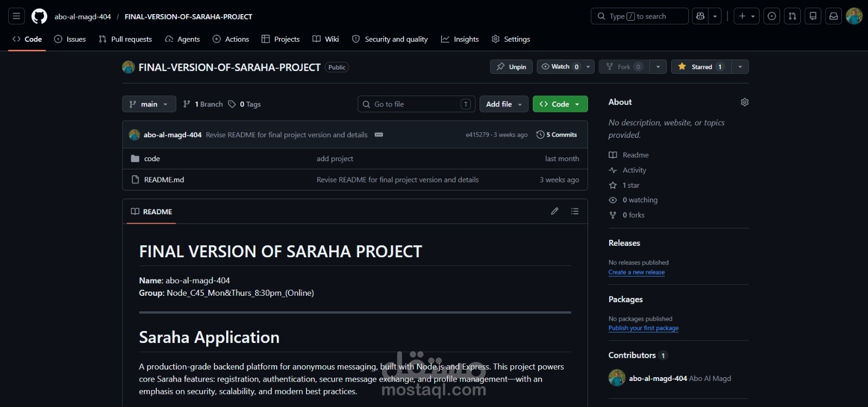Viewport: 868px width, 407px height.
Task: Open Security and quality tab
Action: (390, 39)
